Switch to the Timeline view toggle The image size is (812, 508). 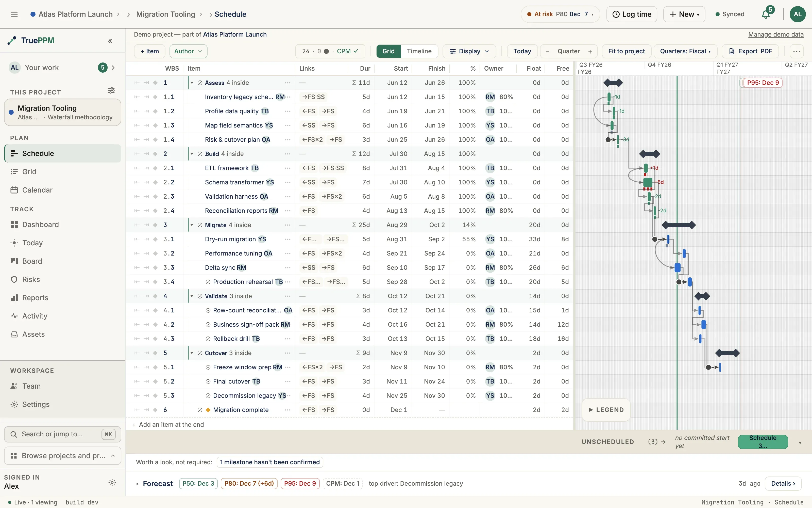tap(419, 51)
